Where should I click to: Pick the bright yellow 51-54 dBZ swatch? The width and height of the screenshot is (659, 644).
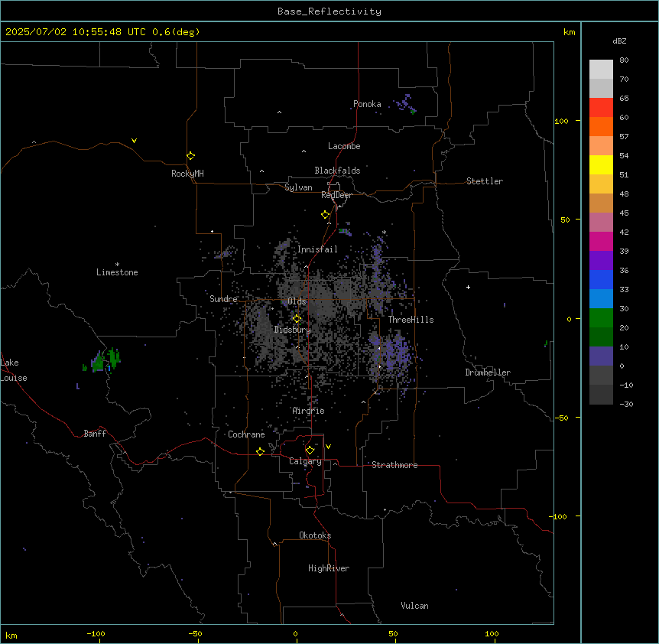coord(601,164)
